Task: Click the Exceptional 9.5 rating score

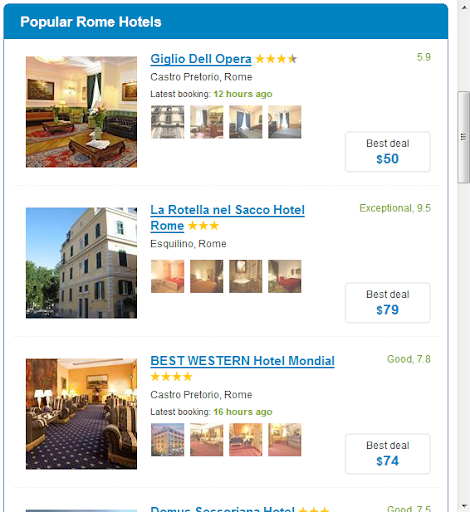Action: click(x=395, y=208)
